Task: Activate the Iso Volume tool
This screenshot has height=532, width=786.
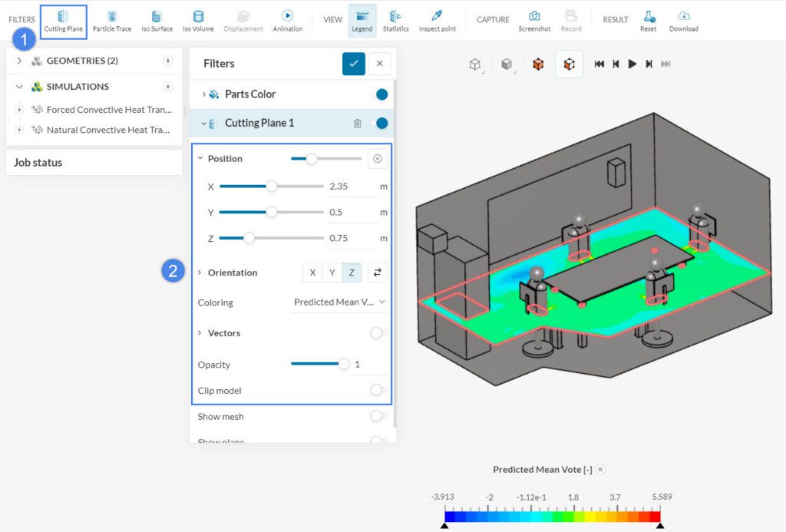Action: pos(200,19)
